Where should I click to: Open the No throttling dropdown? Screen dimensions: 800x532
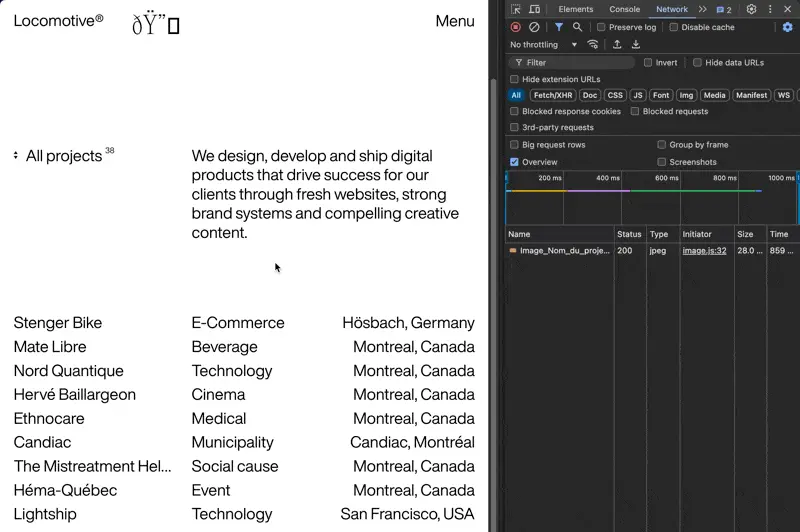click(x=543, y=44)
